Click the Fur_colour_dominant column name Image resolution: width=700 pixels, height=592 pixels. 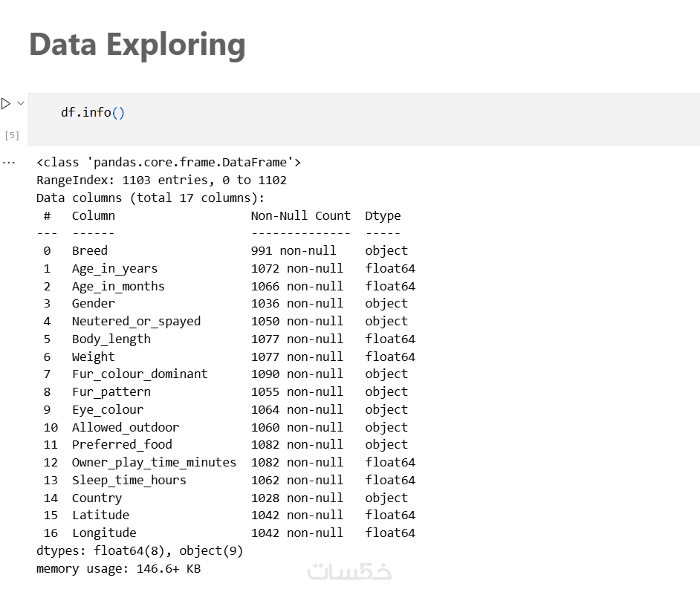(x=140, y=374)
